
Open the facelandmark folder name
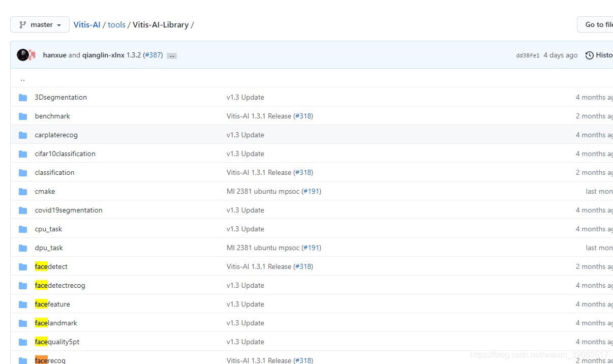(56, 323)
